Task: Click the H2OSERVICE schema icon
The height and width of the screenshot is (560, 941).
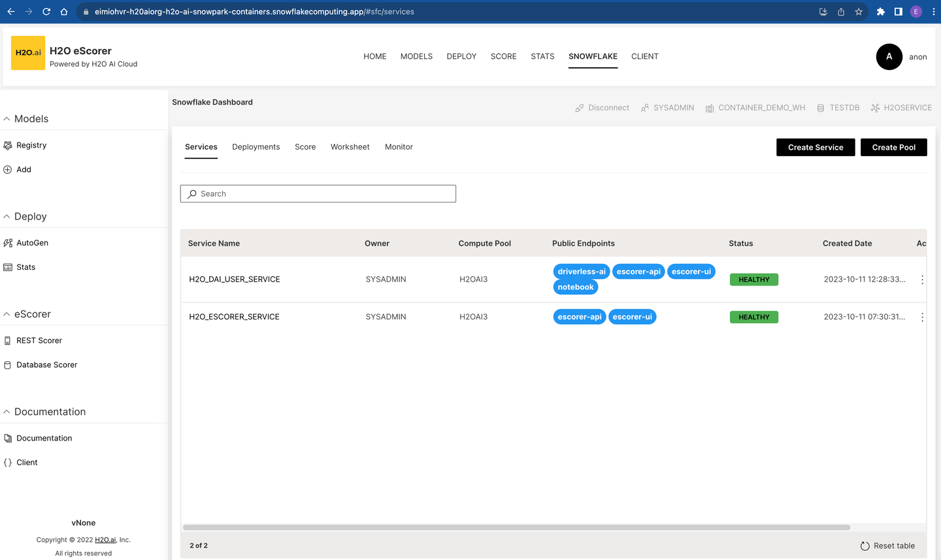Action: [875, 108]
